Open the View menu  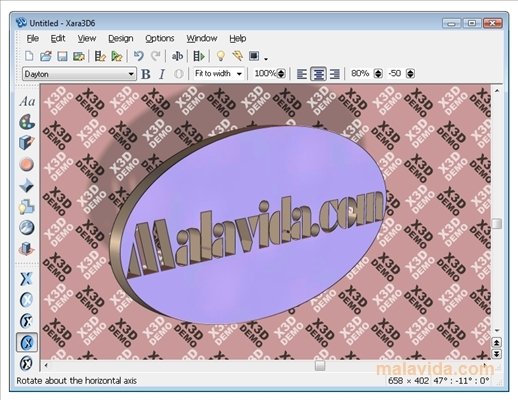[x=87, y=39]
